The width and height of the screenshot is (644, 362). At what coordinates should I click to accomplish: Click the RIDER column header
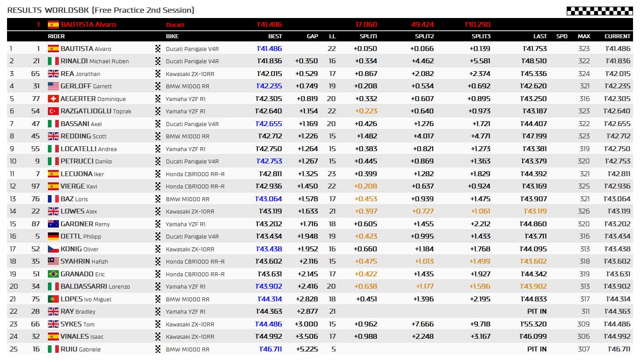coord(56,36)
